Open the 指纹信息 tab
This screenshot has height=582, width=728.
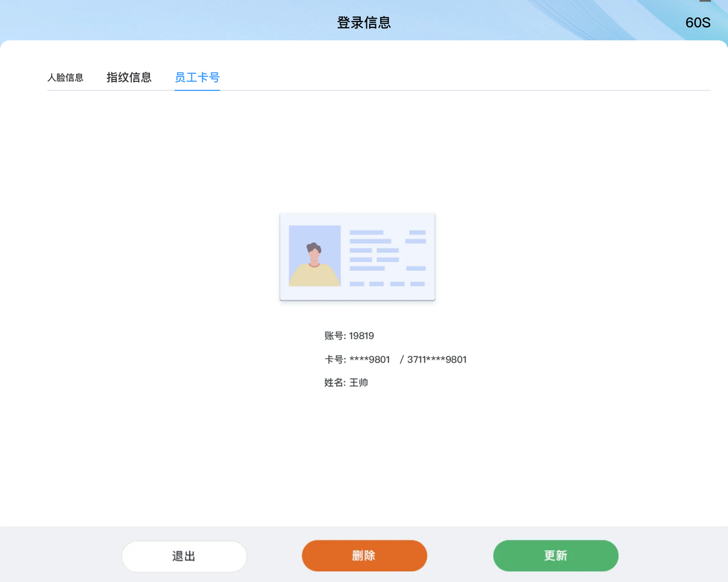coord(129,77)
